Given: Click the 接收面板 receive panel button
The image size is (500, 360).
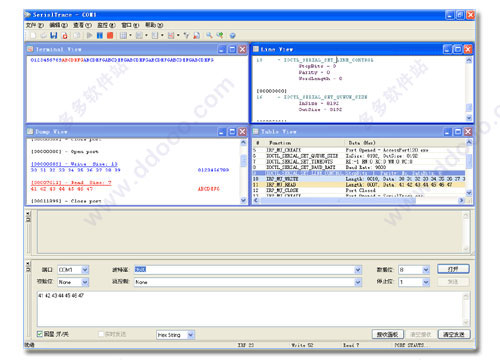Looking at the screenshot, I should click(387, 334).
